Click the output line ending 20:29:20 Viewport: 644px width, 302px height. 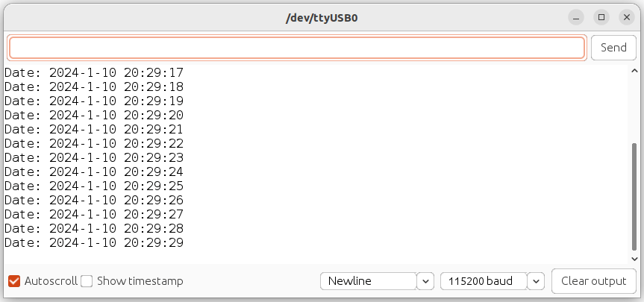[x=94, y=116]
